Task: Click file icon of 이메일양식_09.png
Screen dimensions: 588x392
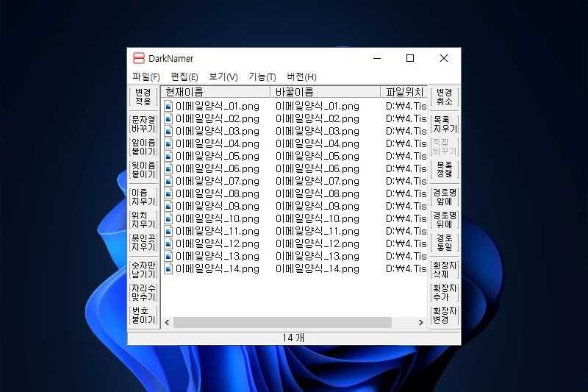Action: 168,207
